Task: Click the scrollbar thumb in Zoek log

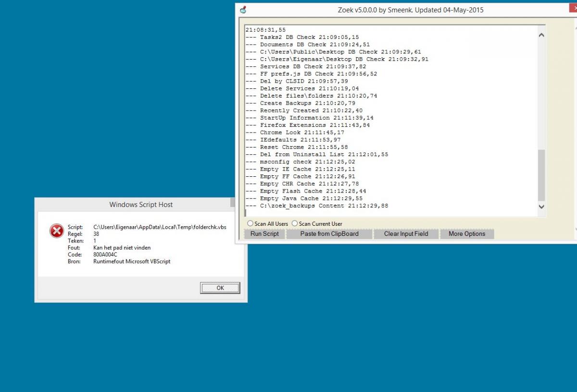Action: pos(541,175)
